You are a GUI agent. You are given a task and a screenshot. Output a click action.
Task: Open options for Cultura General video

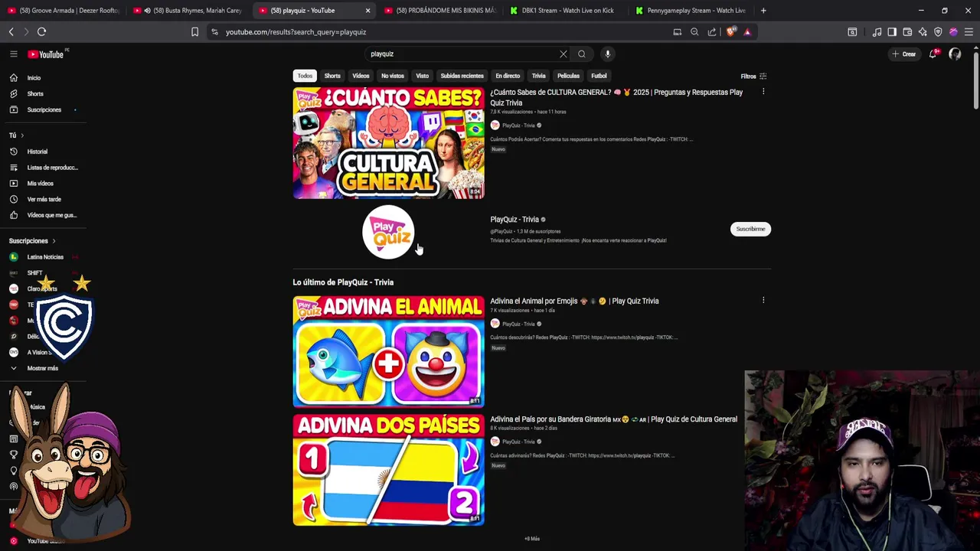tap(763, 92)
